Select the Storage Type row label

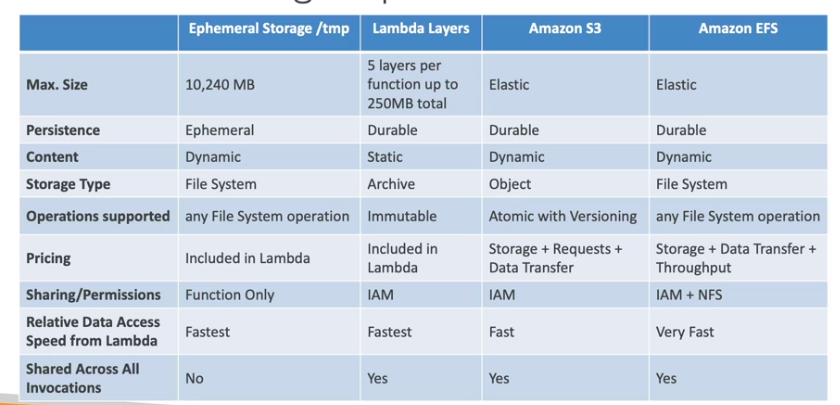68,184
